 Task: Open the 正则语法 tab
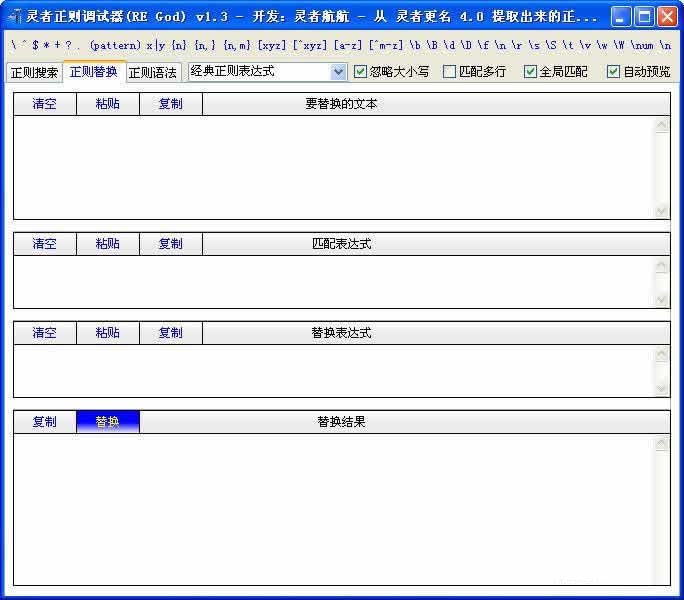pos(153,73)
